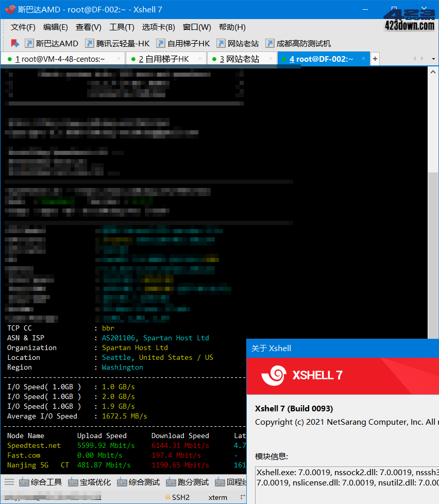439x504 pixels.
Task: Open the 斯巴达AMD session shortcut
Action: tap(49, 43)
